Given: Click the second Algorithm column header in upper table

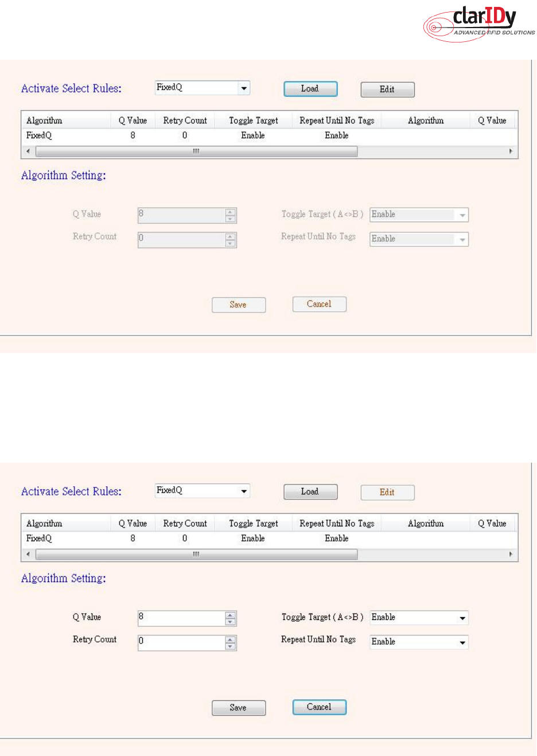Looking at the screenshot, I should [426, 121].
